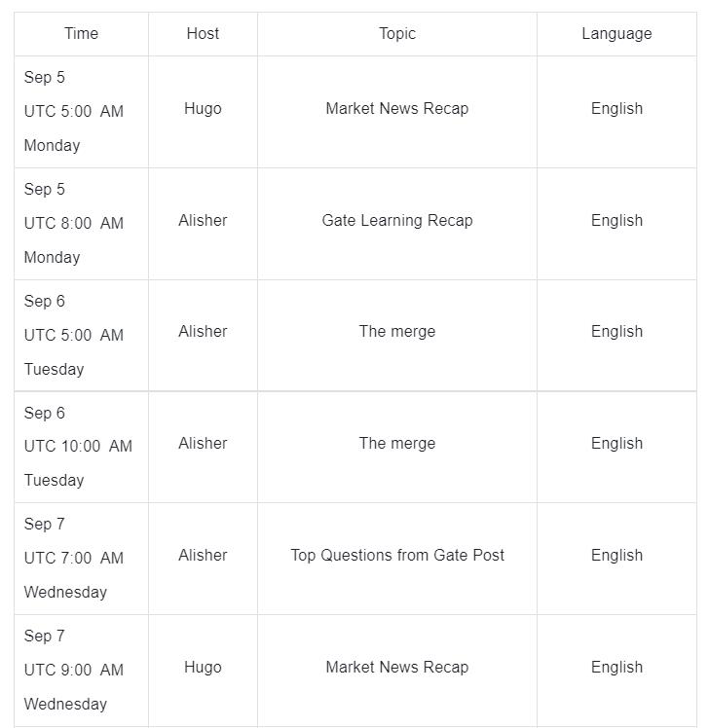This screenshot has height=728, width=709.
Task: Click the Language column header
Action: [x=616, y=33]
